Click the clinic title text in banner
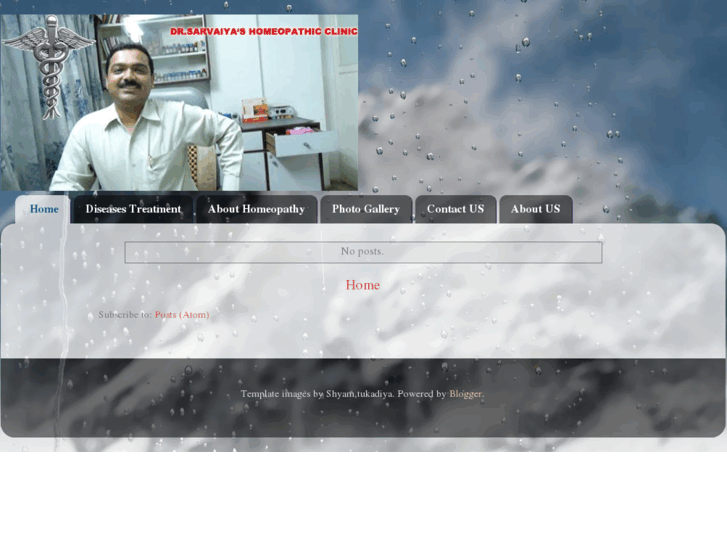Image resolution: width=727 pixels, height=545 pixels. pos(264,32)
